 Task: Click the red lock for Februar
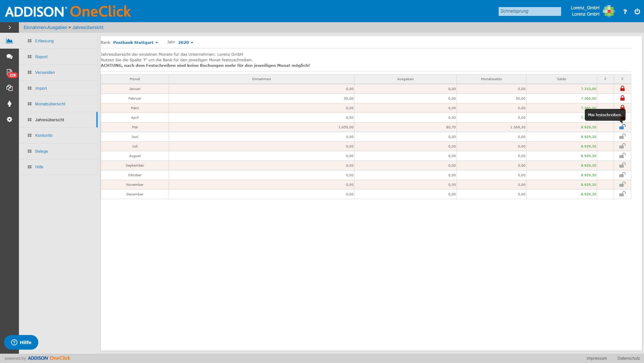point(622,98)
